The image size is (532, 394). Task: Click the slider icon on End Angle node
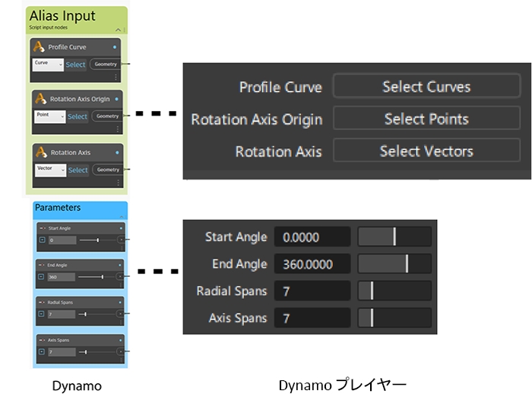41,265
